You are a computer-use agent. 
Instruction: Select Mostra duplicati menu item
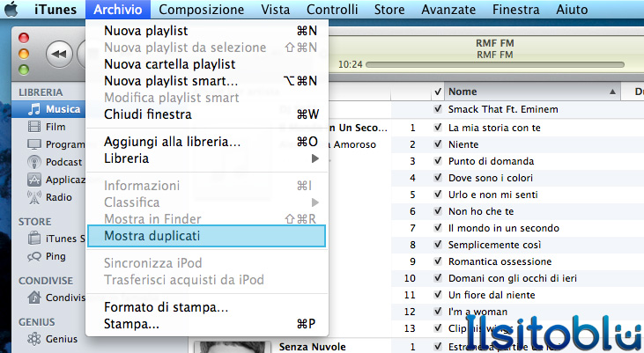tap(207, 236)
